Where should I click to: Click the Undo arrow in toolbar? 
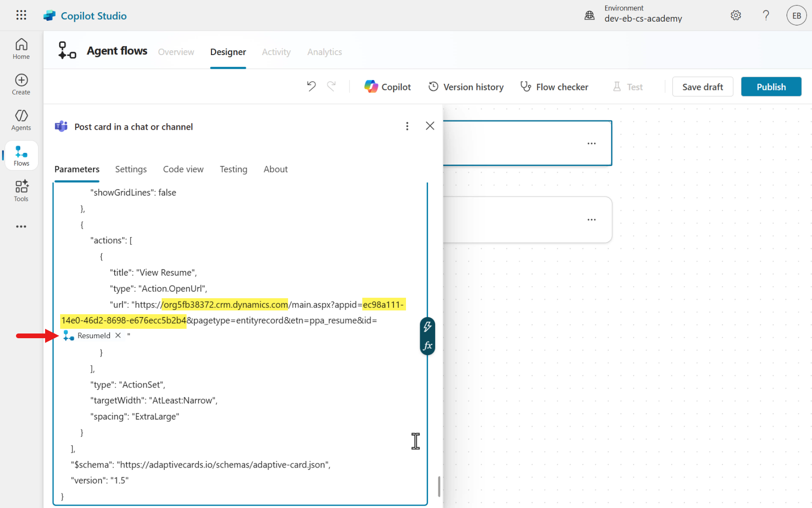coord(311,87)
